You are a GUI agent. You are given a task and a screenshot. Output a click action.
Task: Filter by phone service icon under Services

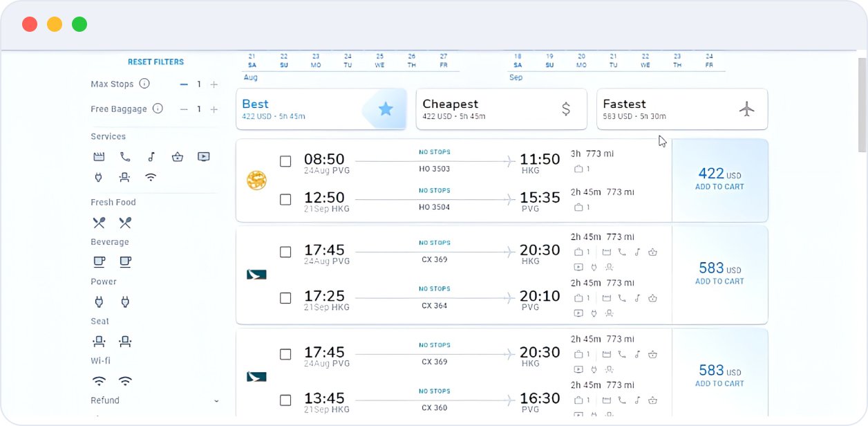tap(125, 157)
